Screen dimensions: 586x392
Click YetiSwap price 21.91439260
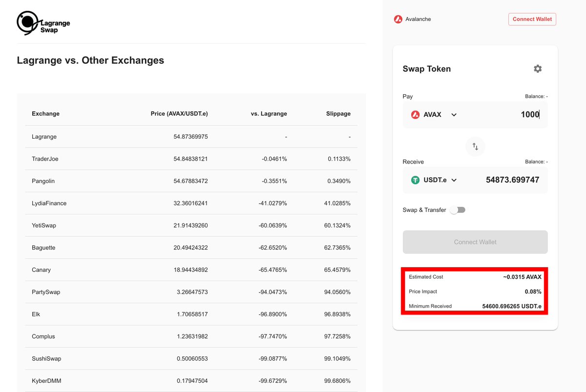(191, 226)
